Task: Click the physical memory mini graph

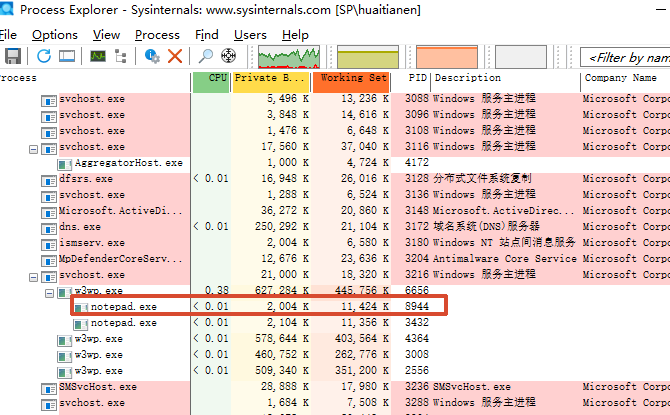Action: [447, 57]
